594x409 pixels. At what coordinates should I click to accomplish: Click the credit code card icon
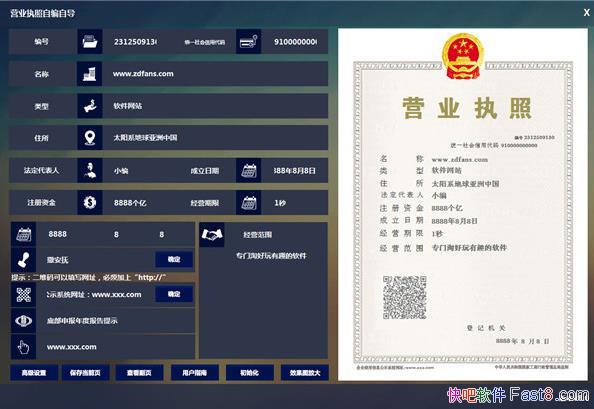pyautogui.click(x=249, y=41)
